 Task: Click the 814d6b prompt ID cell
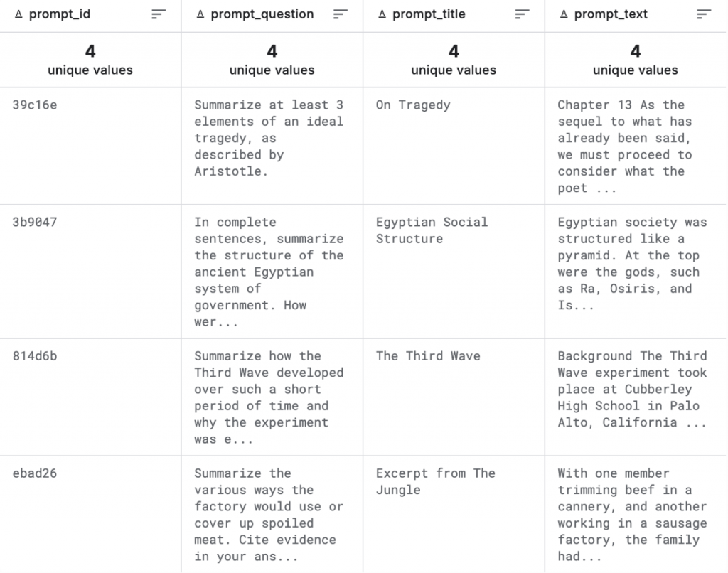click(35, 356)
